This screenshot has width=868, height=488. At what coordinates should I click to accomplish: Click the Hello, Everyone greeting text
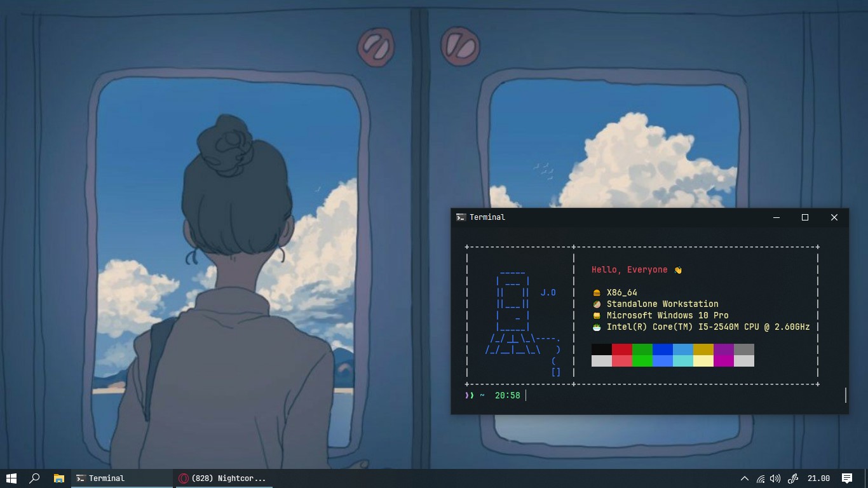point(630,270)
